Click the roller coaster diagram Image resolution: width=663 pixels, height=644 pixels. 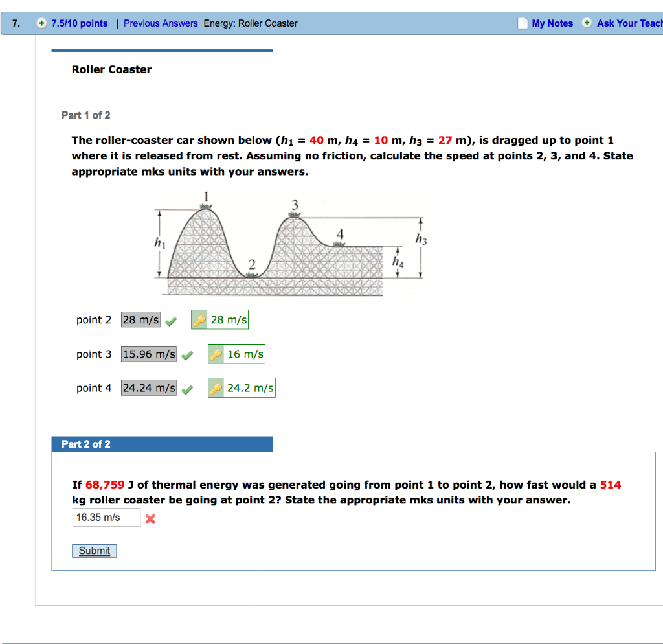pyautogui.click(x=291, y=244)
